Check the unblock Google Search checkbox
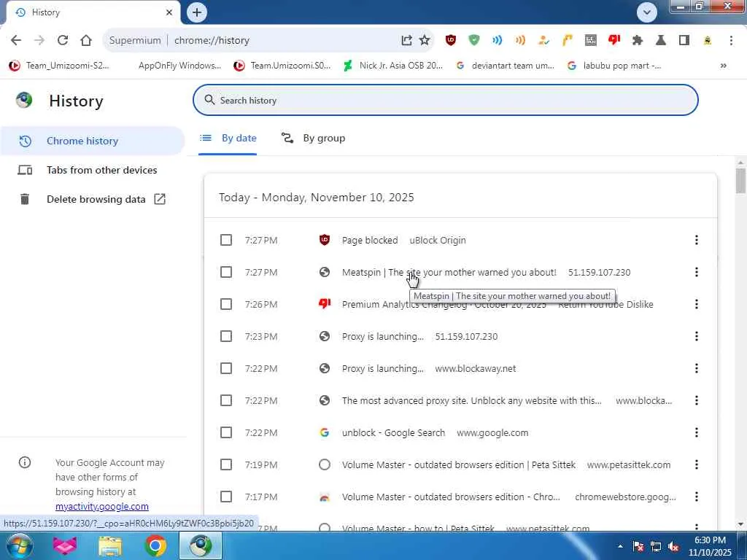 pos(226,432)
